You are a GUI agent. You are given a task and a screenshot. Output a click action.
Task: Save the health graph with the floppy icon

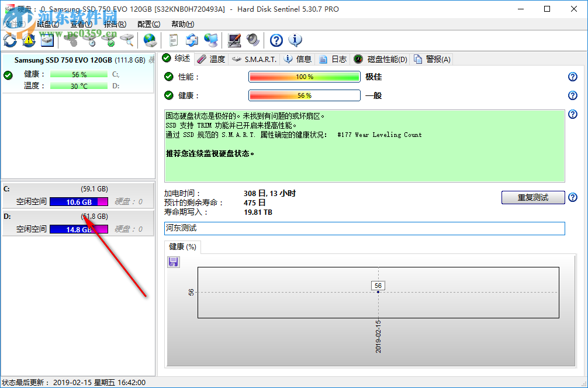(173, 262)
